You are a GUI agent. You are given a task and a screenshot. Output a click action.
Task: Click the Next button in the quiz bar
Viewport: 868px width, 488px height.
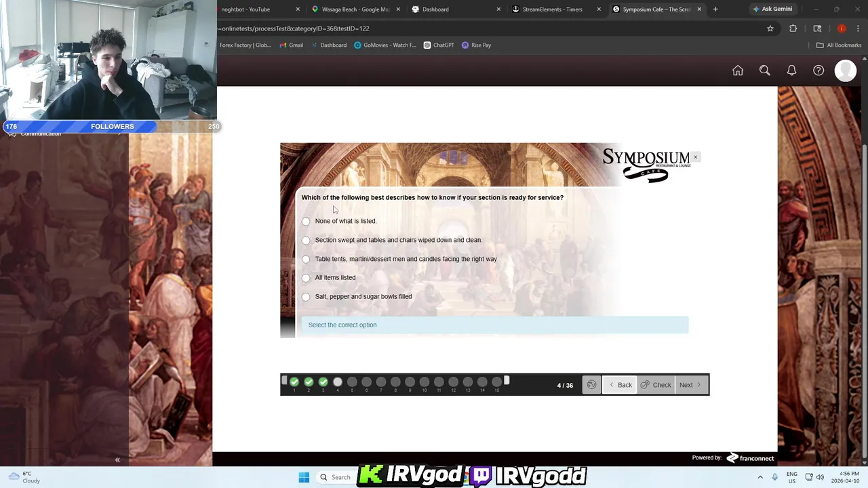point(692,385)
